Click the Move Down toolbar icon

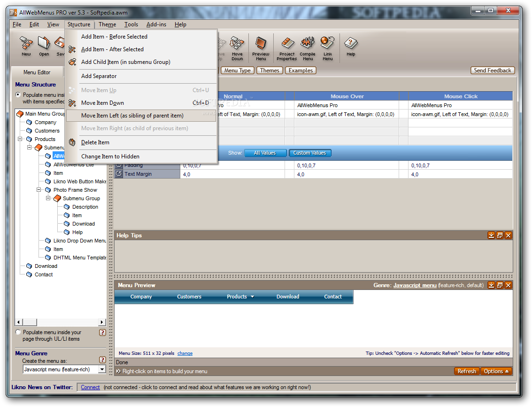tap(237, 48)
